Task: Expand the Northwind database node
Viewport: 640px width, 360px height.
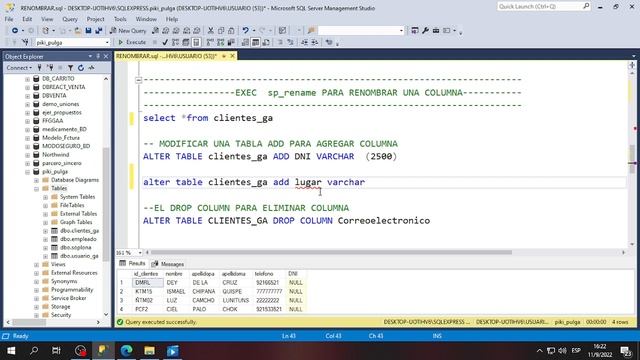Action: (x=27, y=155)
